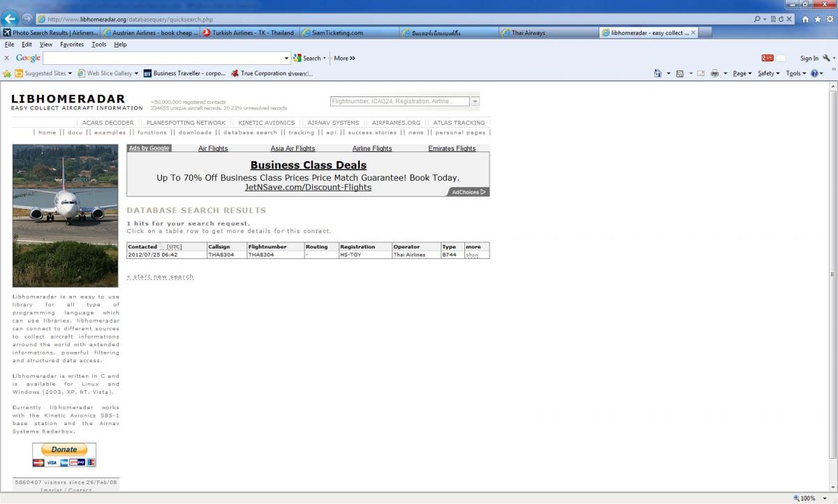Stop loading with the address bar X icon
Screen dimensions: 838x504
pos(789,20)
